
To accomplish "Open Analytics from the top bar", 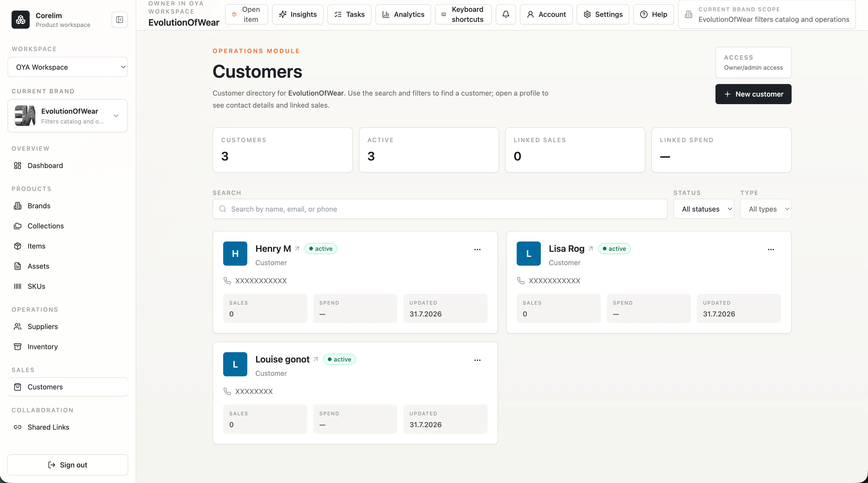I will point(403,14).
